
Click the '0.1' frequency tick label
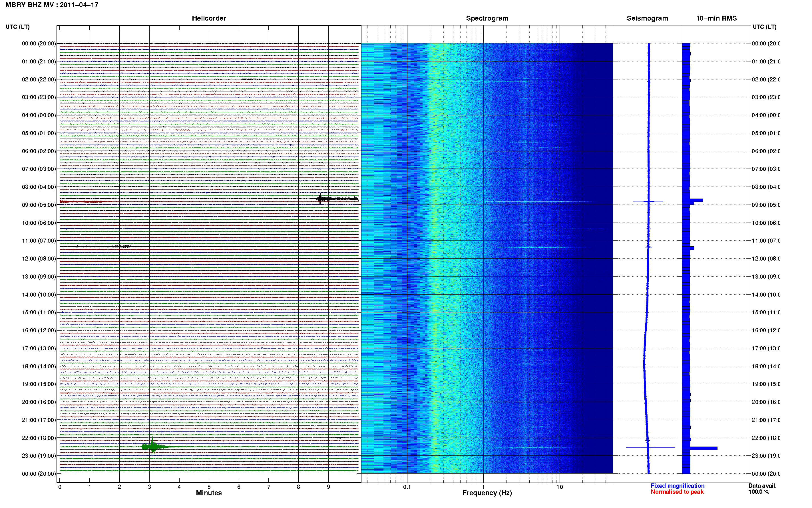(x=407, y=487)
